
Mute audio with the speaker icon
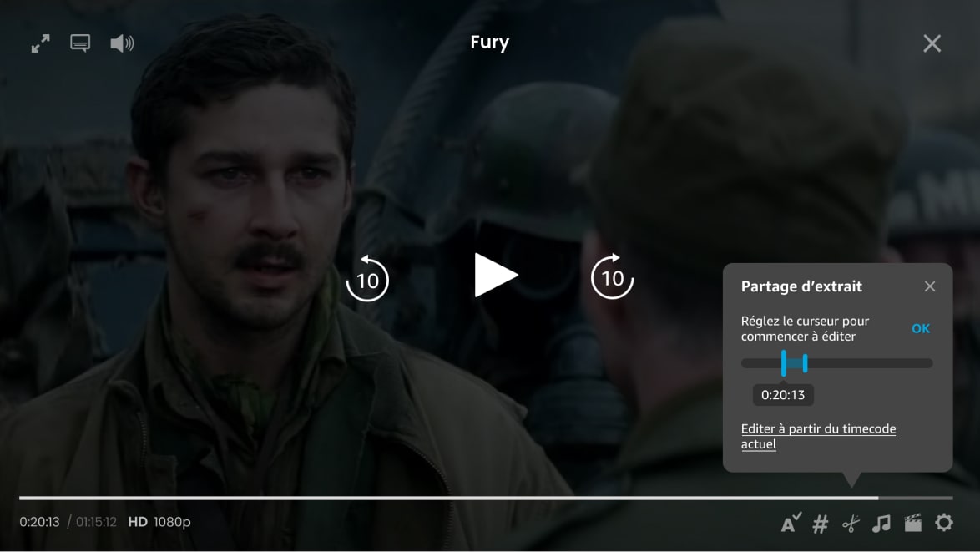click(122, 43)
